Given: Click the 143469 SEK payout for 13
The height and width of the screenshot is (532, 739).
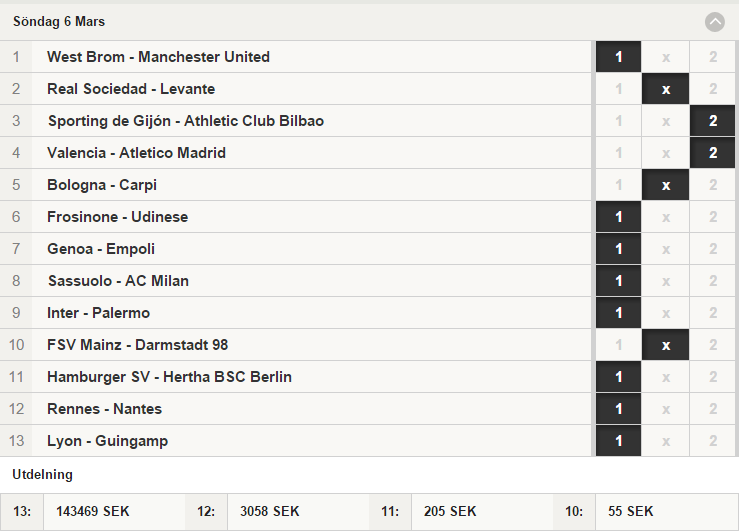Looking at the screenshot, I should coord(93,512).
